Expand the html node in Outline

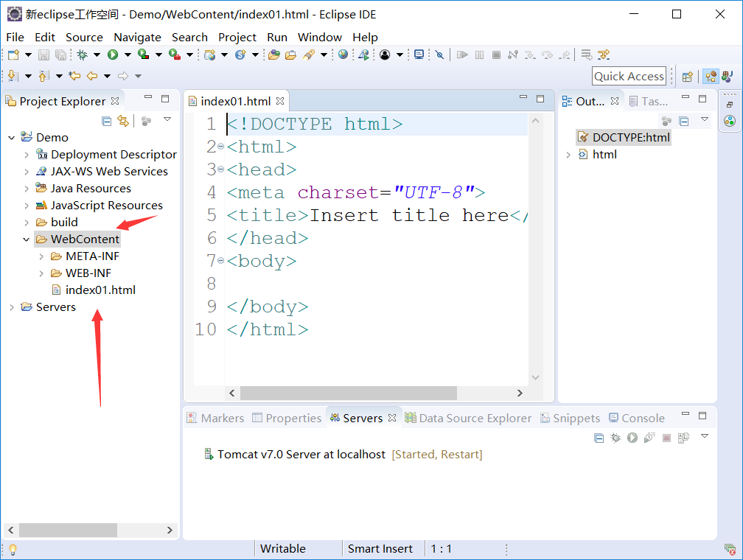coord(568,155)
